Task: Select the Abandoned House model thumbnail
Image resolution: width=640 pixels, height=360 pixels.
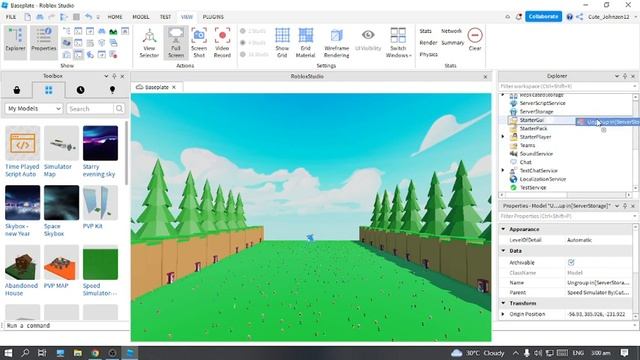Action: (x=22, y=262)
